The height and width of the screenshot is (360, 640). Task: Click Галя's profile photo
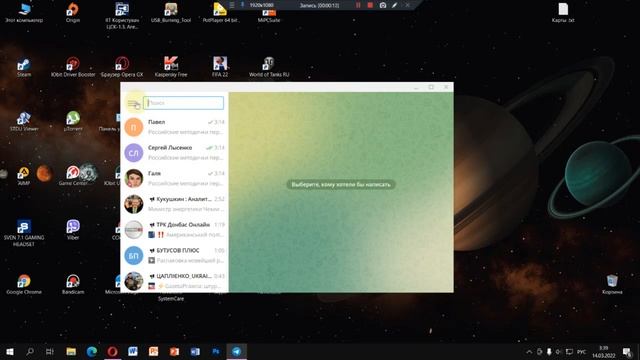coord(133,178)
